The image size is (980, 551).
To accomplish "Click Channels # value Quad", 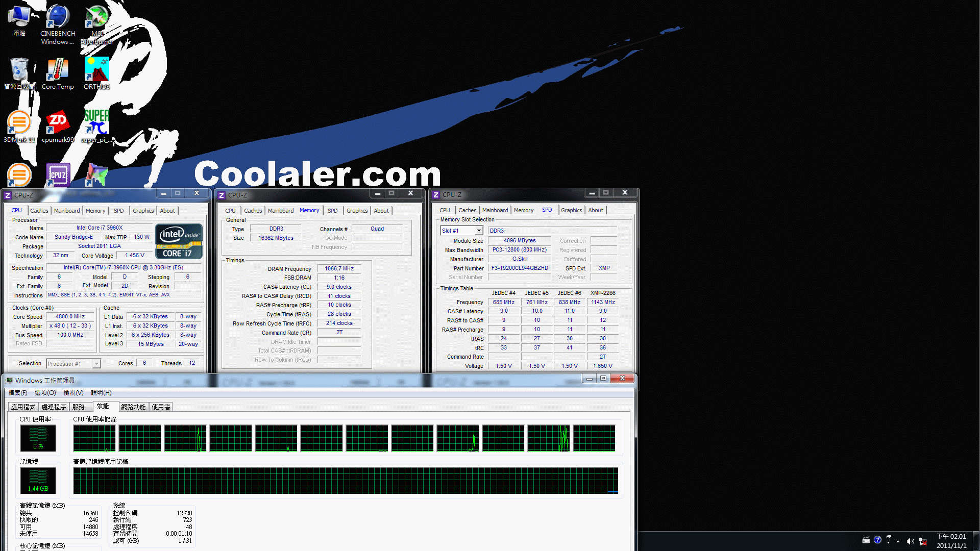I will point(377,229).
